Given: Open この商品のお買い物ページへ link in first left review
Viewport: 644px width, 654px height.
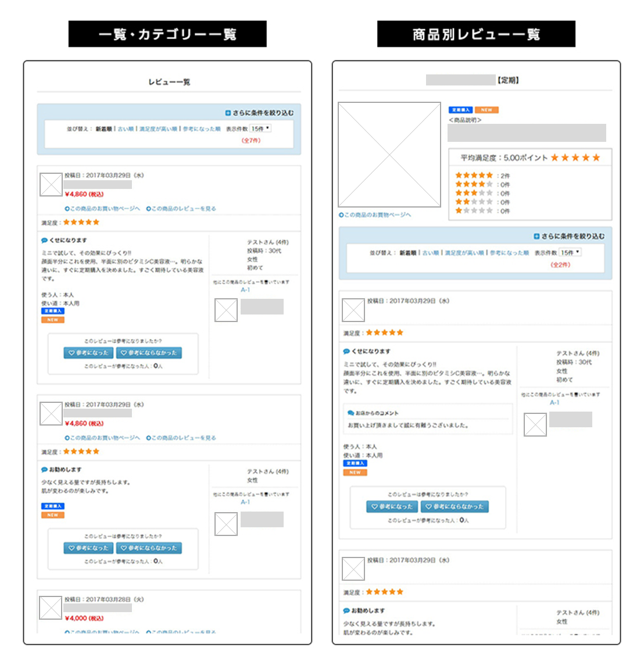Looking at the screenshot, I should pos(102,209).
